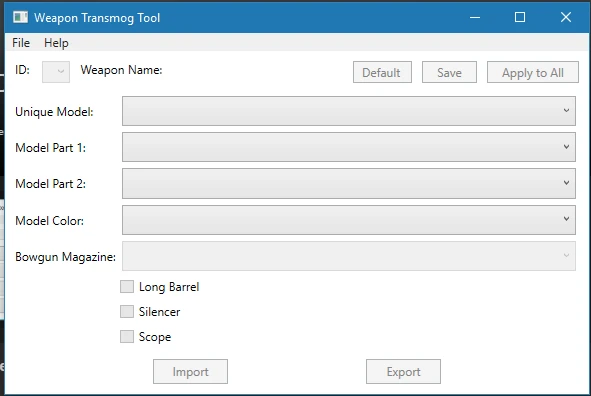Maximize the Weapon Transmog Tool window
Screen dimensions: 591x396
click(x=520, y=17)
